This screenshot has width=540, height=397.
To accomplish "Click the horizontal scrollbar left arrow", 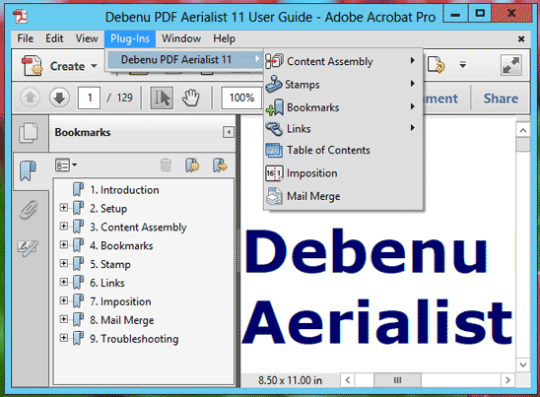I will coord(348,380).
